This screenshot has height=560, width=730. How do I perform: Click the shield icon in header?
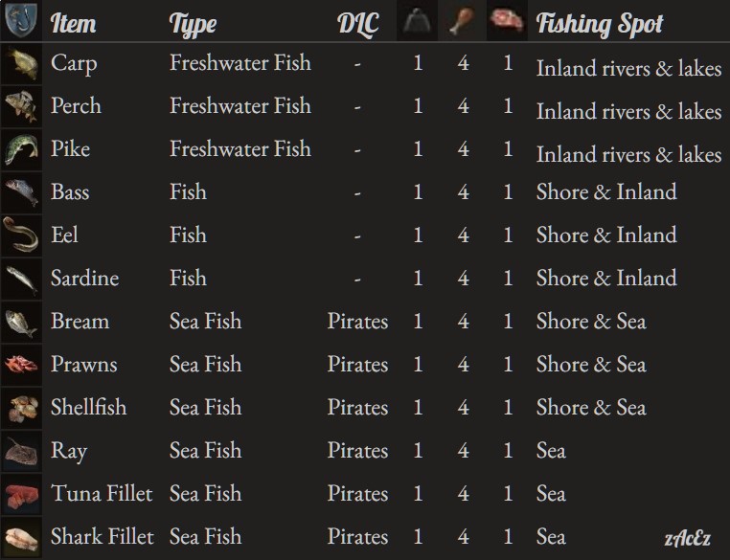tap(20, 21)
